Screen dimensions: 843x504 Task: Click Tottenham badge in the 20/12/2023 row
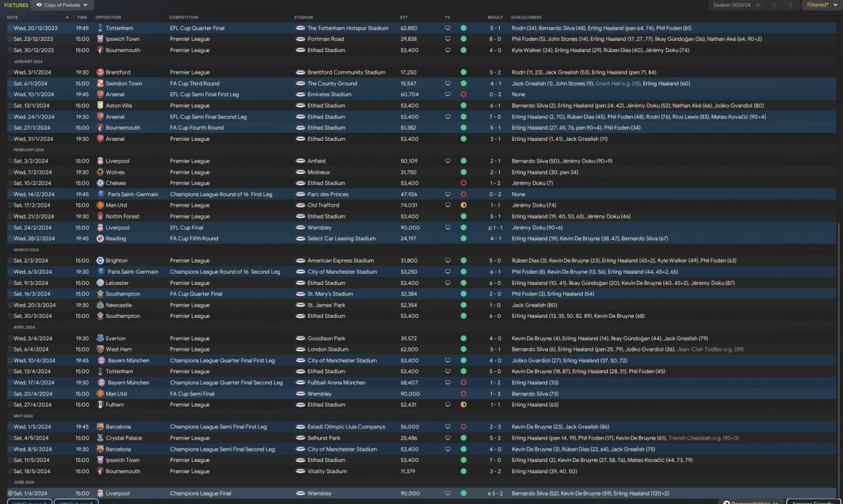(100, 28)
